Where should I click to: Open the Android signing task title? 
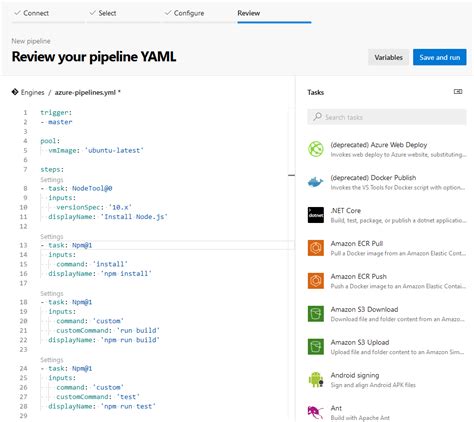point(355,375)
